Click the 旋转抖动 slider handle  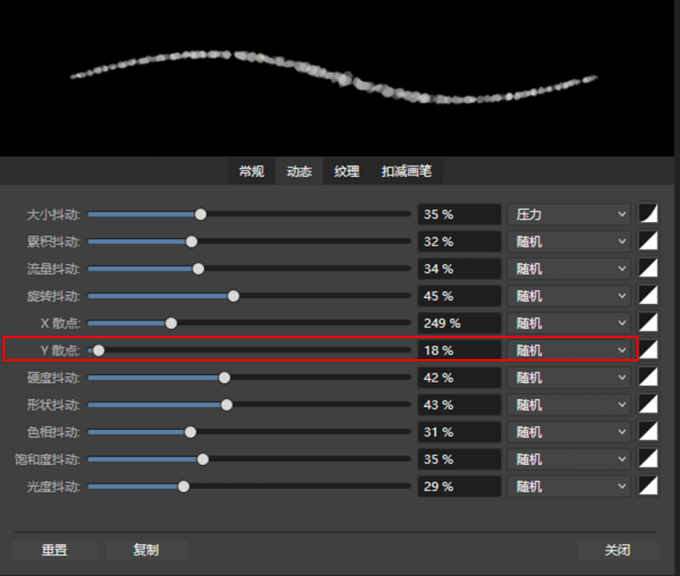(234, 296)
